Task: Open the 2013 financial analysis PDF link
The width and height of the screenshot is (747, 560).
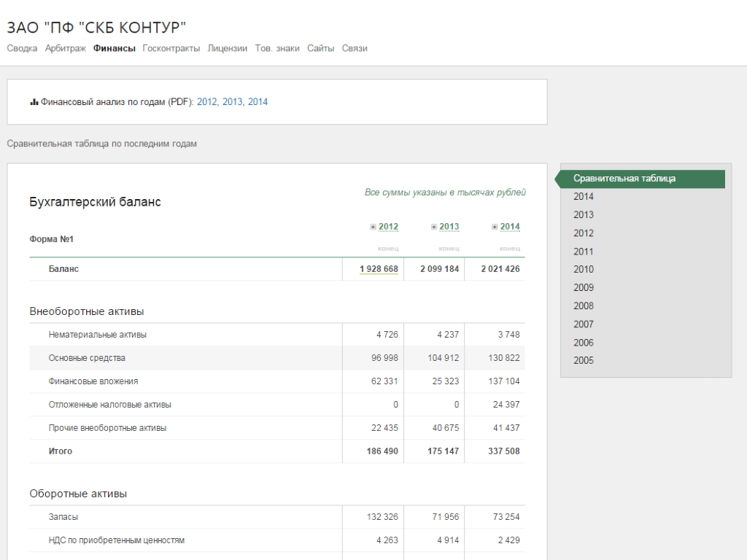Action: coord(233,102)
